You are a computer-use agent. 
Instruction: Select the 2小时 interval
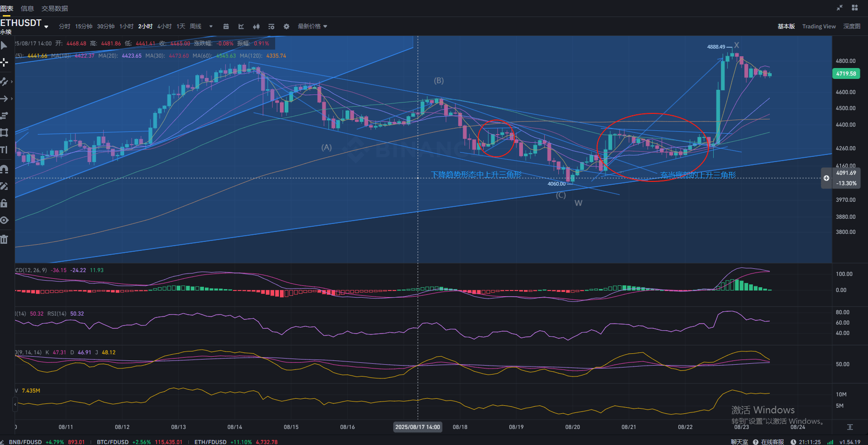(x=145, y=26)
